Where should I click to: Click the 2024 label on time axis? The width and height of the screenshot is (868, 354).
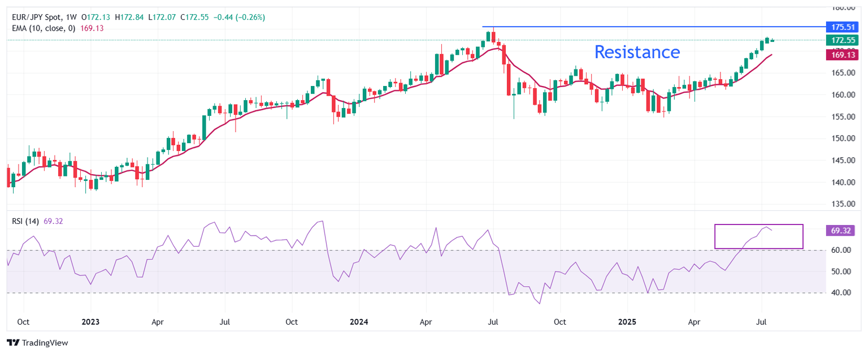(x=359, y=321)
